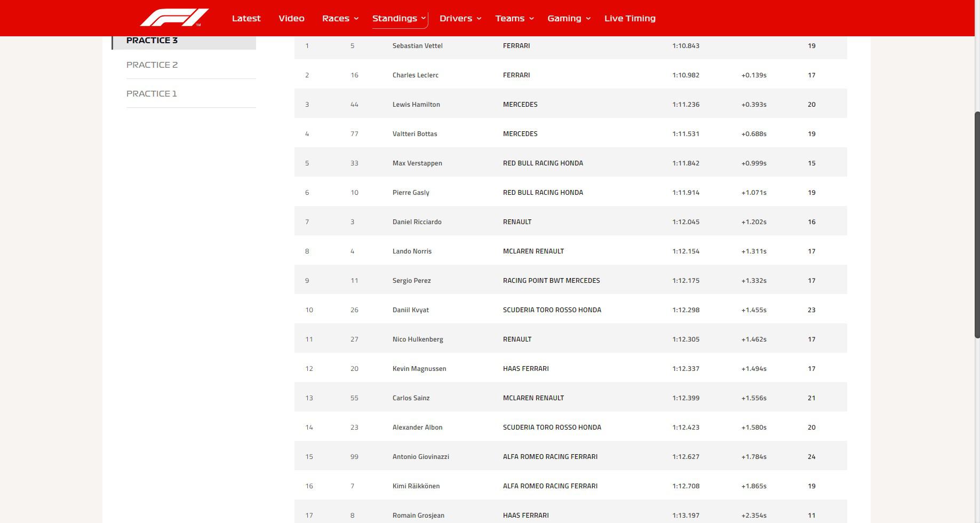The image size is (980, 523).
Task: Click Norris's gap +1.311s
Action: click(x=754, y=251)
